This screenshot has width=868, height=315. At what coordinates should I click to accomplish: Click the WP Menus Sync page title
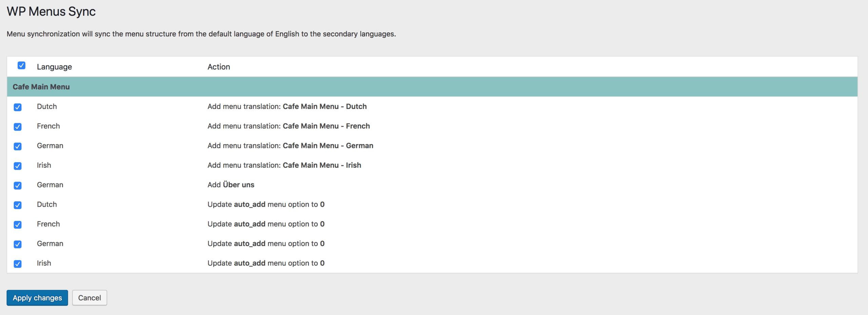tap(51, 11)
